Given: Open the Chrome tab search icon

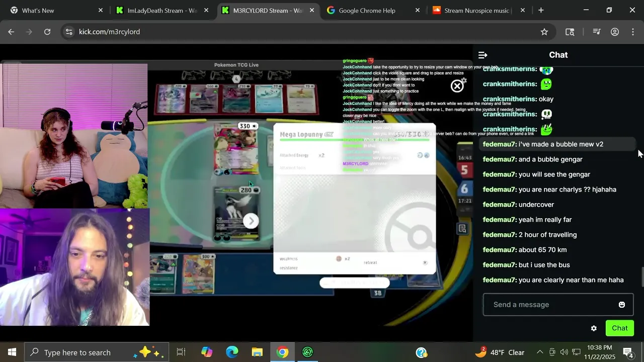Looking at the screenshot, I should tap(570, 32).
